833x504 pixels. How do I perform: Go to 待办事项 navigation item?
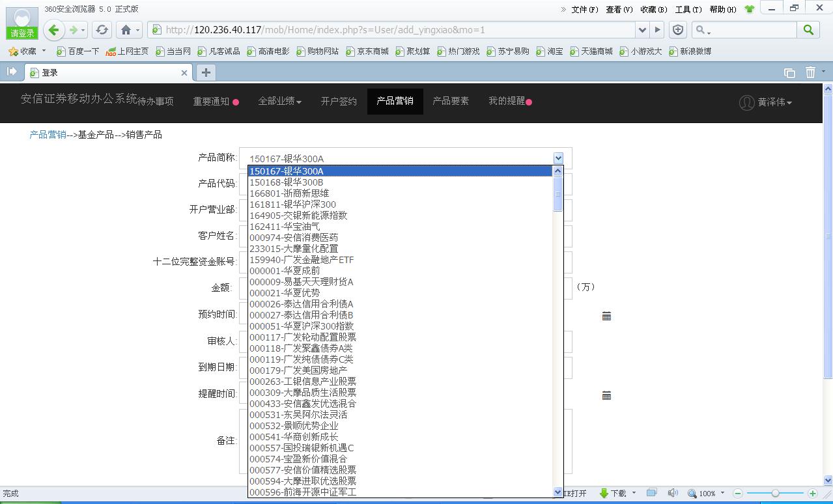(155, 102)
